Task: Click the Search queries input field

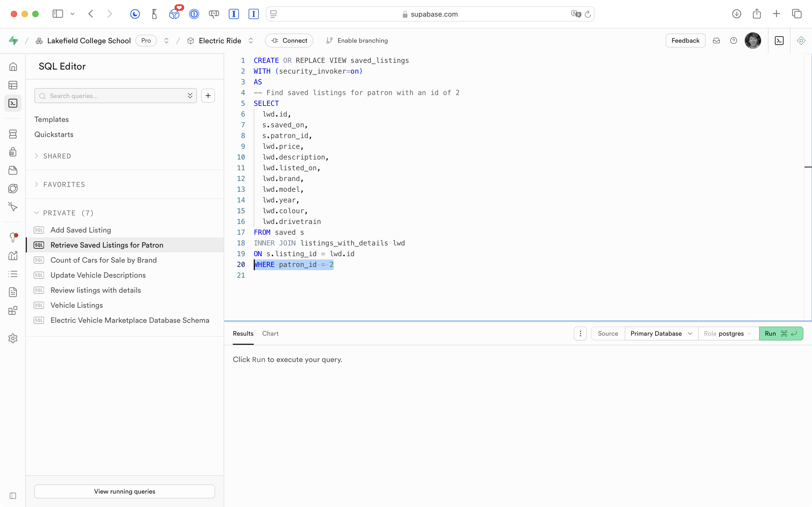Action: (x=114, y=96)
